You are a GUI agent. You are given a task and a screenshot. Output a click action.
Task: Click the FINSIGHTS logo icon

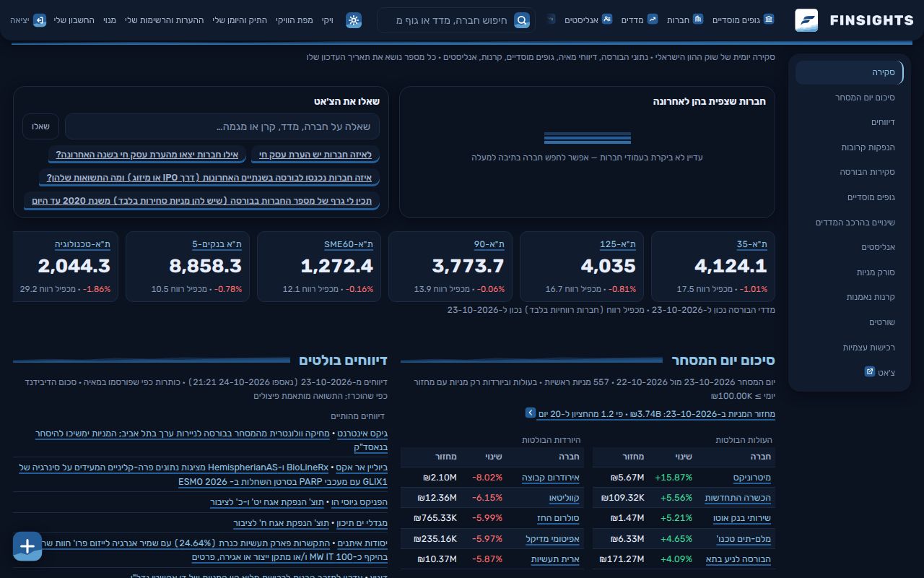806,20
